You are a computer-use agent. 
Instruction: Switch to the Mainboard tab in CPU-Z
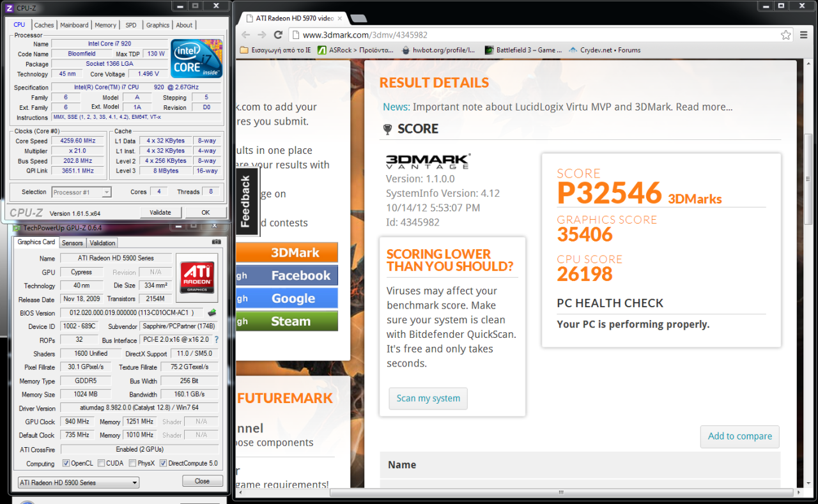[74, 25]
